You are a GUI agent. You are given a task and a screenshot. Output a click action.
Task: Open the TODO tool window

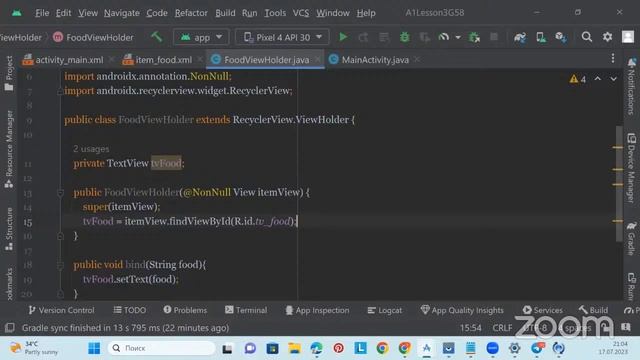(x=130, y=310)
